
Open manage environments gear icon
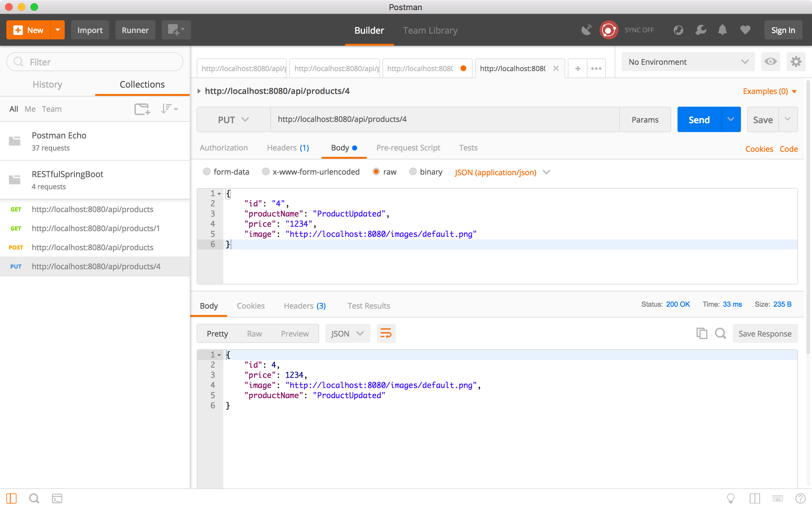point(796,62)
